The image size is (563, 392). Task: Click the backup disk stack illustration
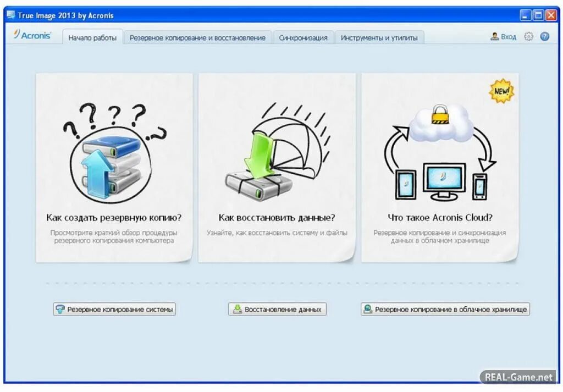coord(115,152)
